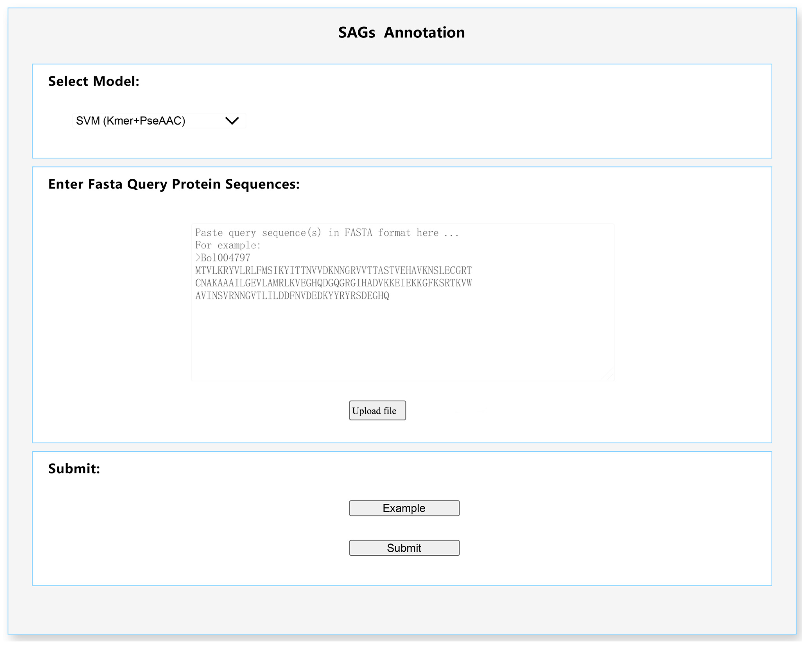Click the AVINSVRNNGVTLILDD sequence line
Image resolution: width=812 pixels, height=649 pixels.
[x=292, y=296]
